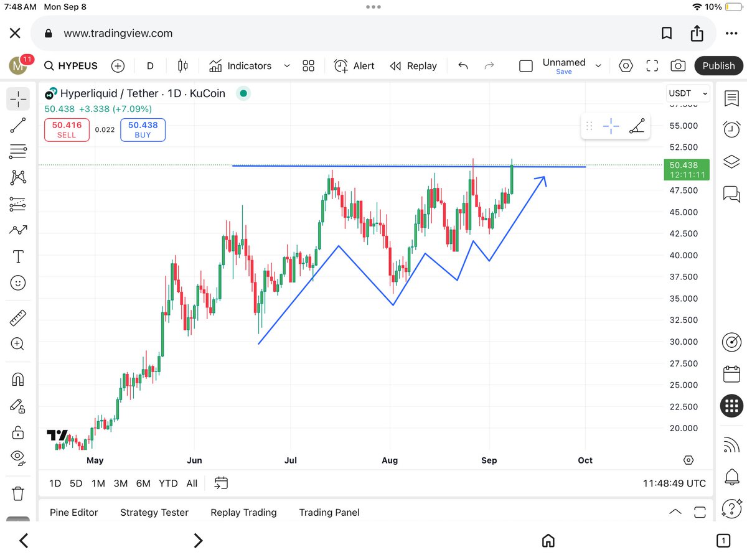Change the USDT currency dropdown
This screenshot has width=747, height=560.
[x=688, y=93]
